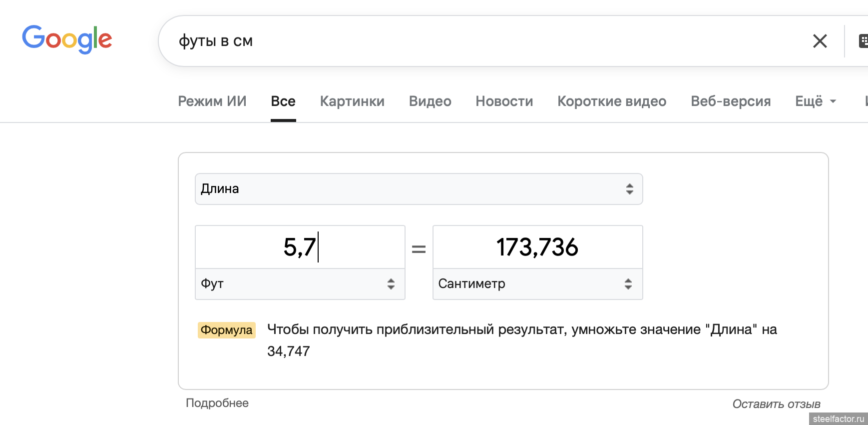The height and width of the screenshot is (425, 868).
Task: Open the Видео tab
Action: point(430,101)
